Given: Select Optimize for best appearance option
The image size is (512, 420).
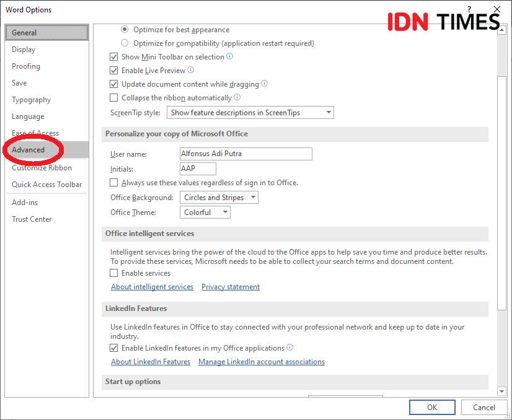Looking at the screenshot, I should click(125, 29).
